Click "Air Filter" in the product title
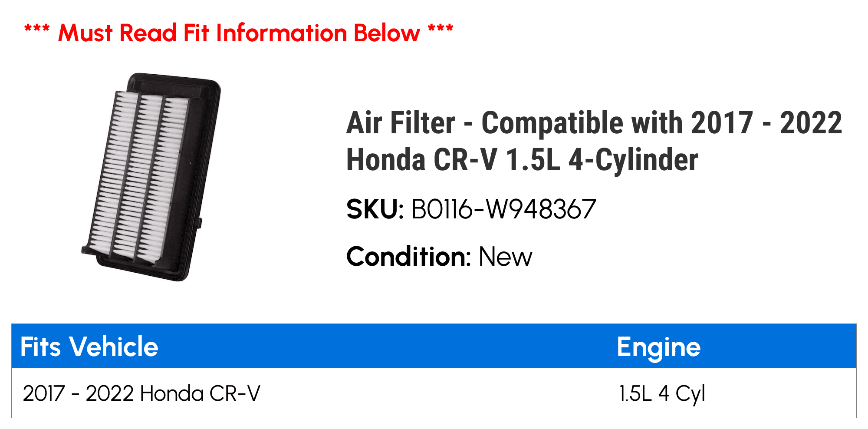868x429 pixels. pos(401,123)
